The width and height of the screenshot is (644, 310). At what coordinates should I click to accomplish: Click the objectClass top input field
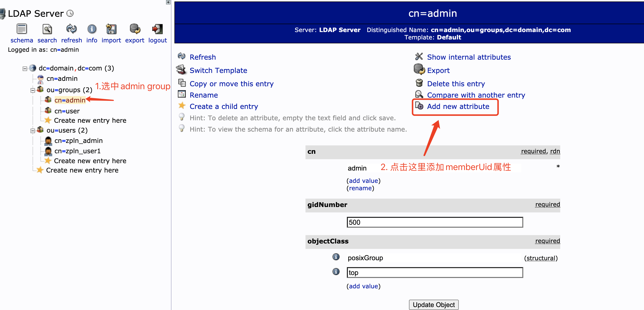pyautogui.click(x=435, y=273)
